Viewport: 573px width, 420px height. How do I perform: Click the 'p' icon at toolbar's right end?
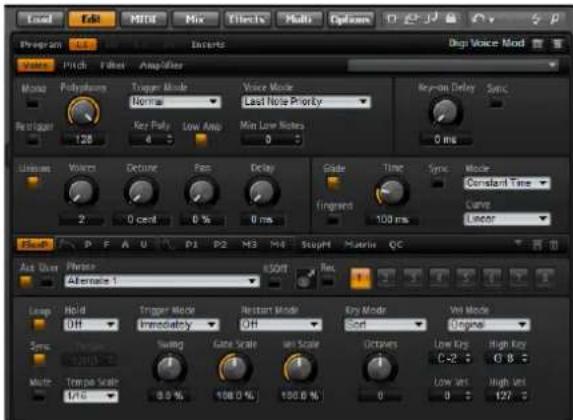click(555, 19)
